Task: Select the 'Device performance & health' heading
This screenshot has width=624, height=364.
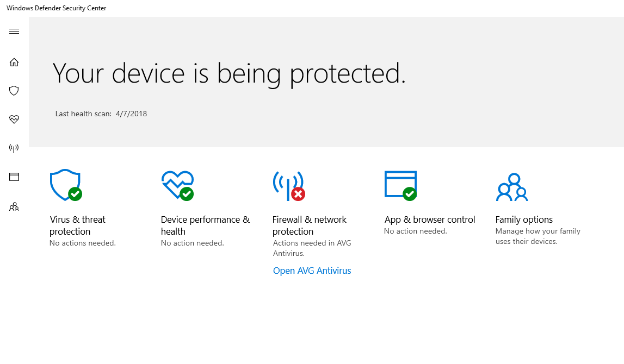Action: click(205, 225)
